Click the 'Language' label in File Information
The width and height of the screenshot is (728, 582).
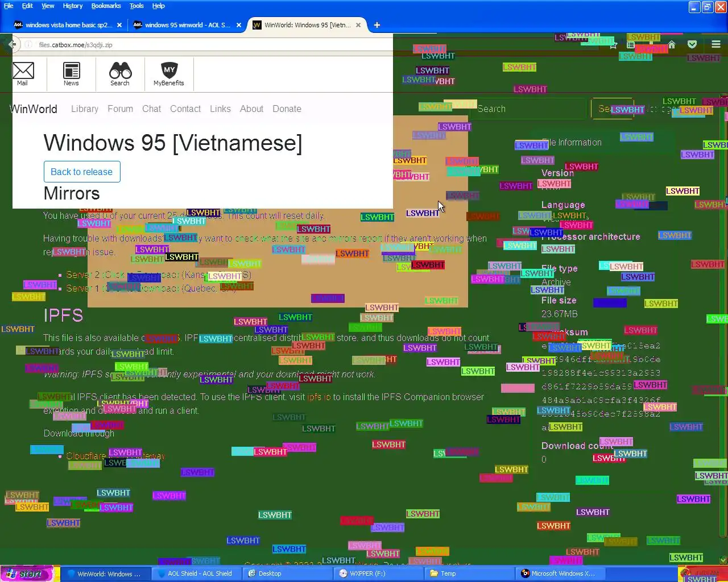click(563, 205)
